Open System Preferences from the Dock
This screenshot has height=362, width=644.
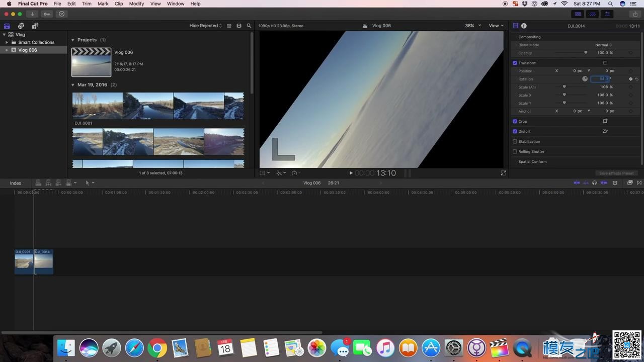453,348
